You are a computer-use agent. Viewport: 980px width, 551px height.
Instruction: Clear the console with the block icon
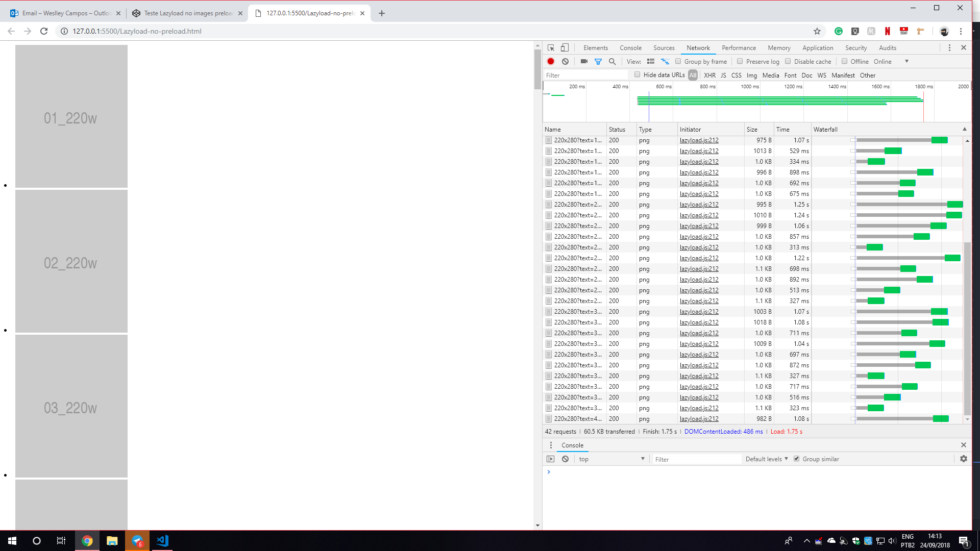(x=565, y=459)
